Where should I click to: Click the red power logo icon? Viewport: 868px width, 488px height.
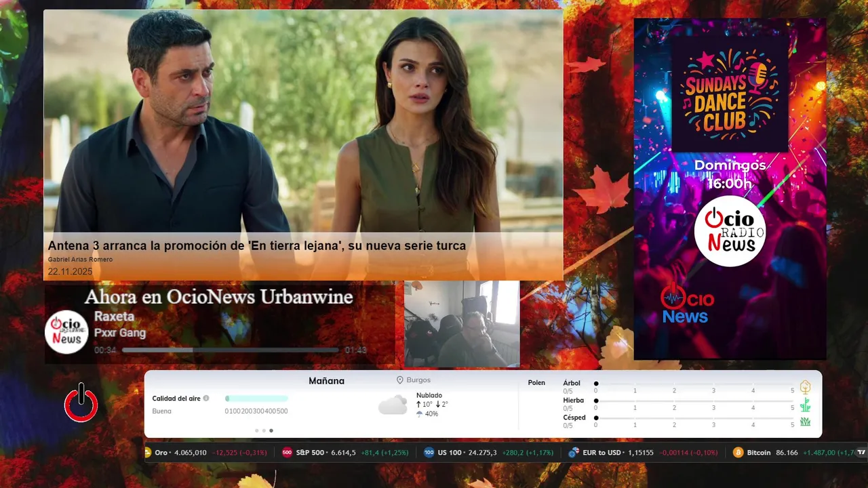point(81,403)
